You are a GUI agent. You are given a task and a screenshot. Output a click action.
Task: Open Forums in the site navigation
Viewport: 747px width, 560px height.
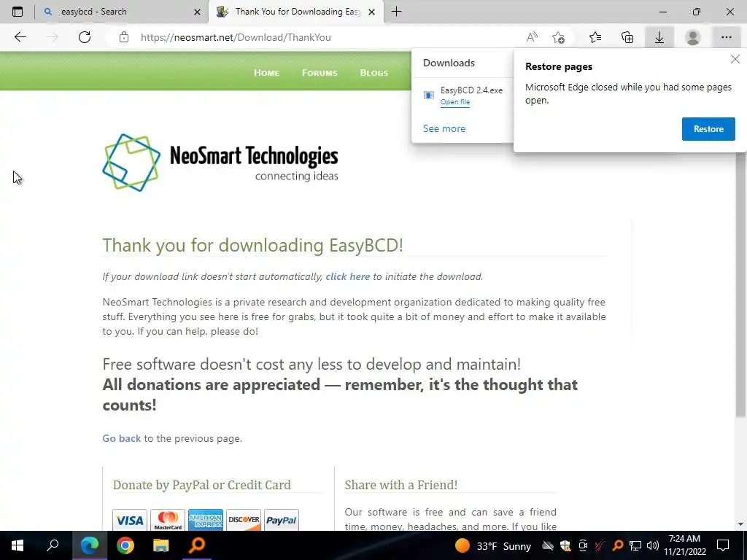pos(320,73)
